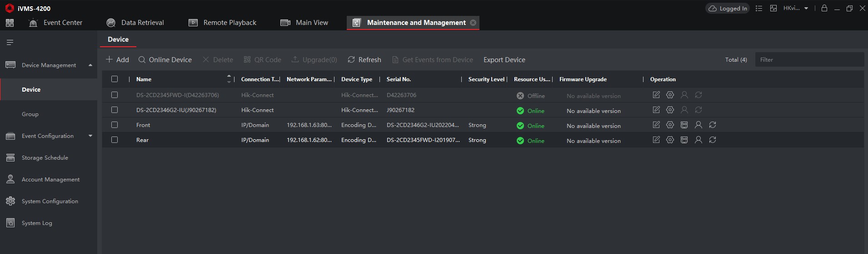Check the Rear device checkbox
Viewport: 868px width, 254px height.
point(115,140)
